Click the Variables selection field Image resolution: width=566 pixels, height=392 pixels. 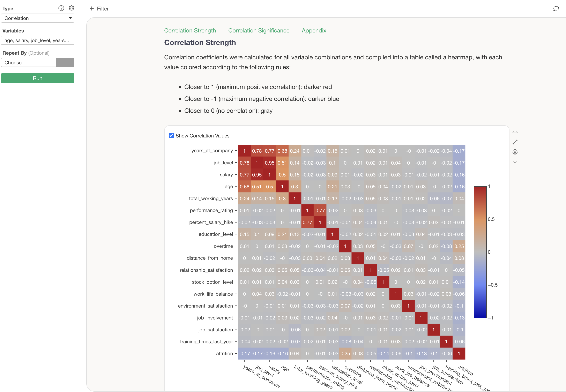38,40
